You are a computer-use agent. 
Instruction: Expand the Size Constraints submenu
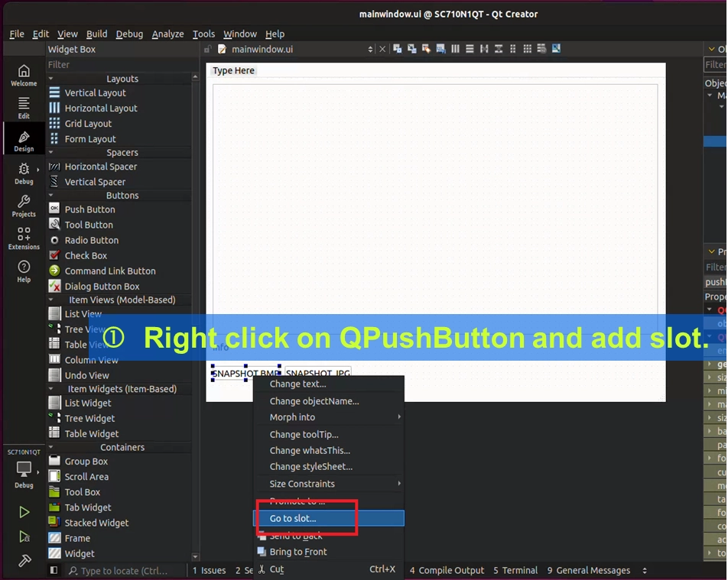click(x=329, y=484)
